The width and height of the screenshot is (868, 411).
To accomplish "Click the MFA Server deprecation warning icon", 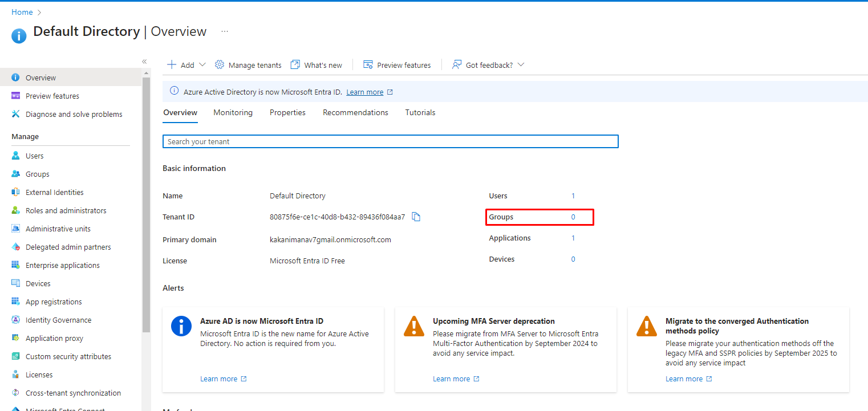I will 414,326.
